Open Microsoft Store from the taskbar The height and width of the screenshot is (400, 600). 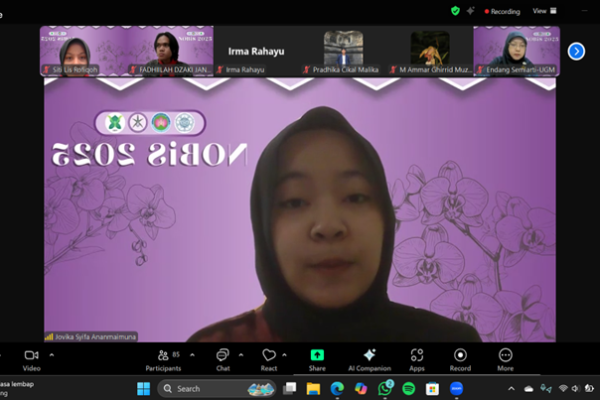pyautogui.click(x=432, y=389)
